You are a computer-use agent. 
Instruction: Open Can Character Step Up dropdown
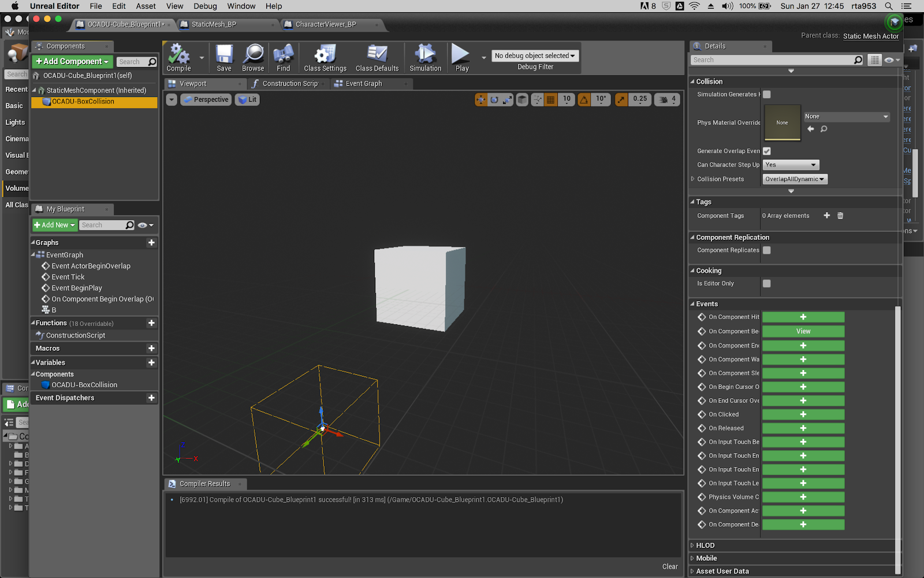(791, 165)
